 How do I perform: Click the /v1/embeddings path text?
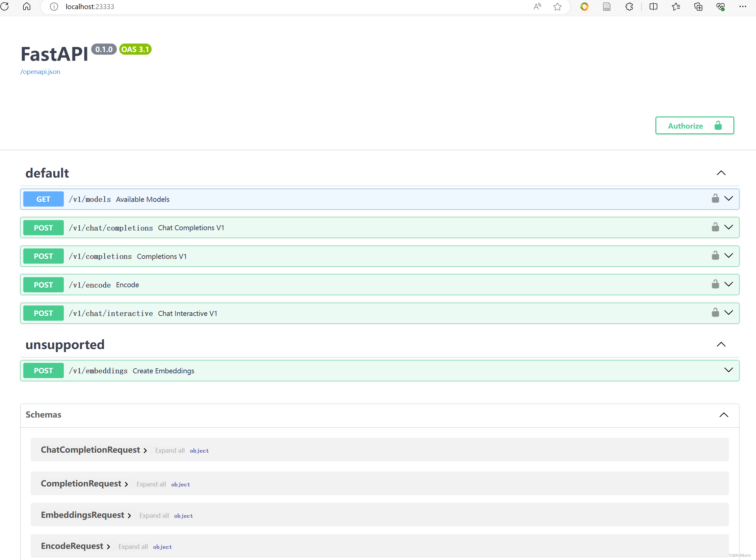tap(98, 371)
